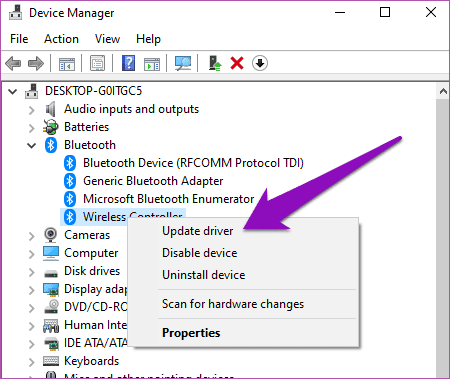Screen dimensions: 450x379
Task: Open the Action menu
Action: [61, 39]
